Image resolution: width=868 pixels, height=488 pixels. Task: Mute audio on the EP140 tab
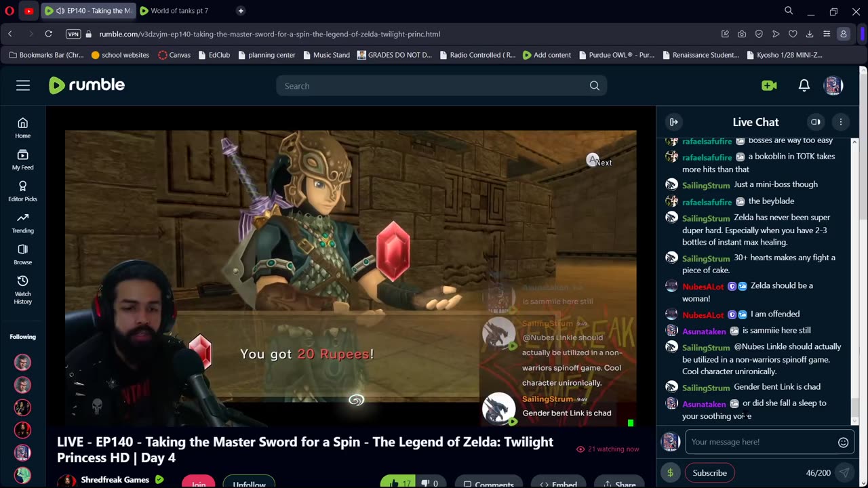coord(60,11)
